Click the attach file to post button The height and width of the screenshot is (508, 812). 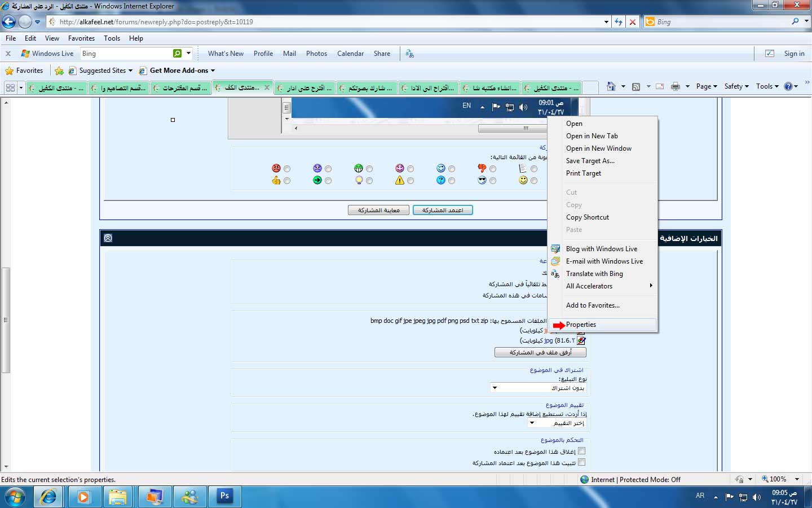click(540, 352)
